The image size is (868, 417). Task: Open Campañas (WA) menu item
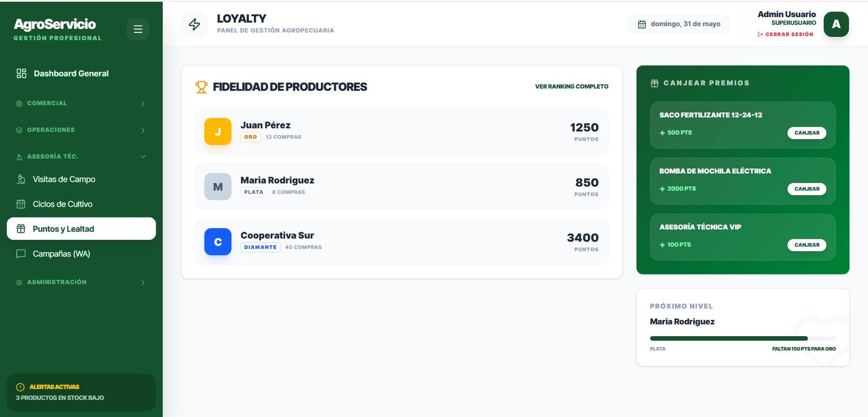coord(81,254)
